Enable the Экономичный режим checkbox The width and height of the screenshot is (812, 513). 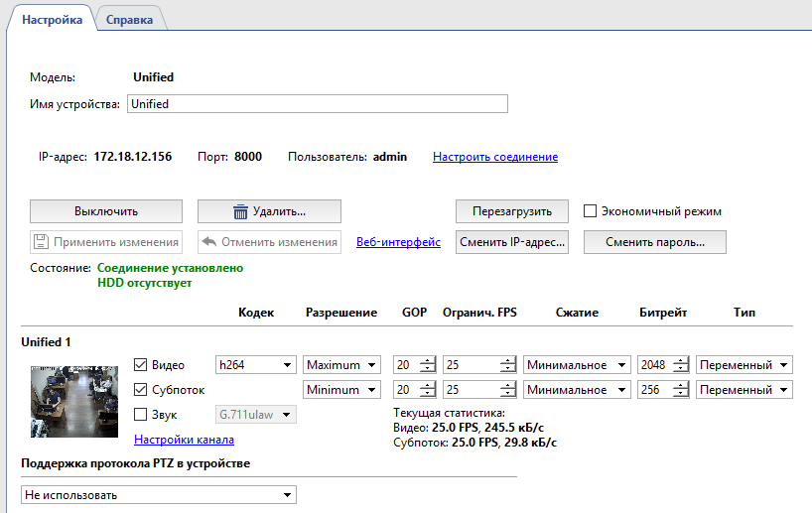590,211
